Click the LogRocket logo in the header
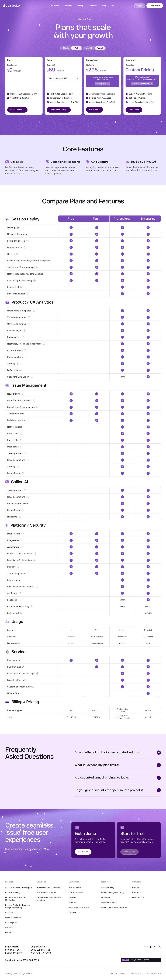 click(11, 6)
